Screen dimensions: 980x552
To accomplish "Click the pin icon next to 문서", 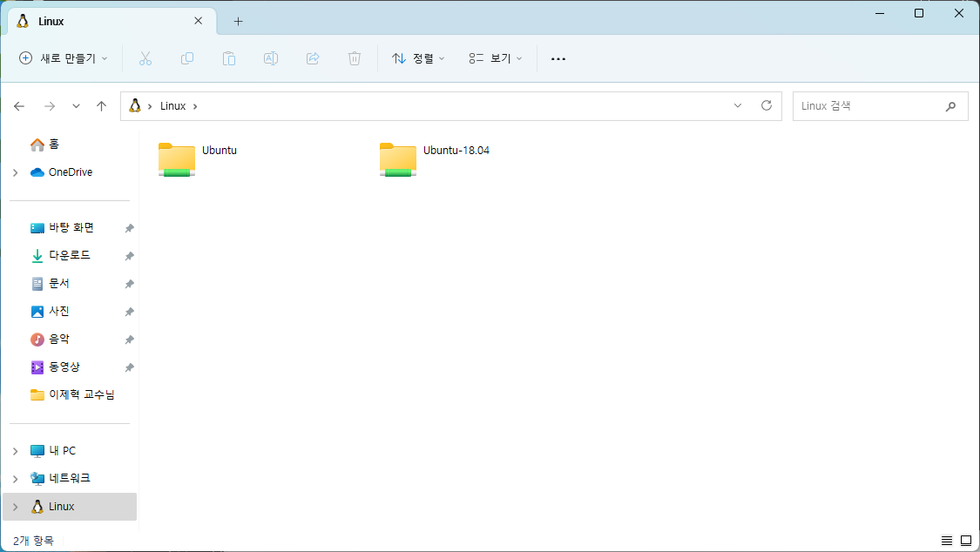I will pyautogui.click(x=130, y=284).
